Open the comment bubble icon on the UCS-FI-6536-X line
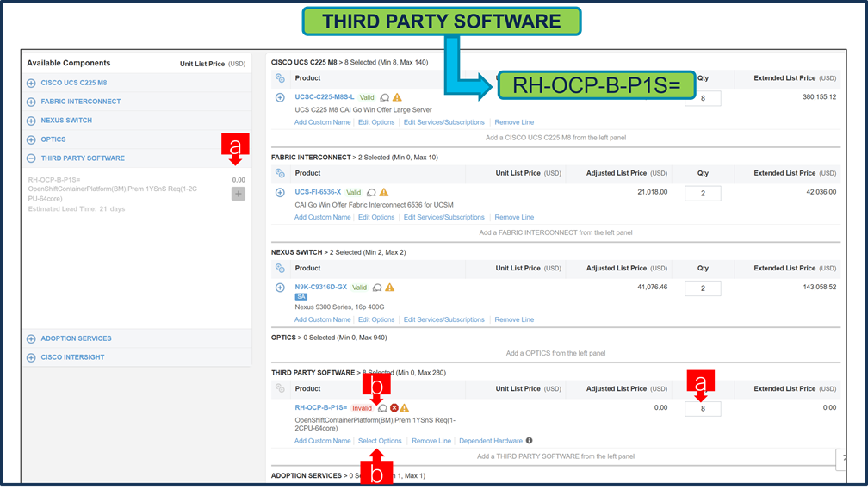Image resolution: width=868 pixels, height=502 pixels. 371,192
